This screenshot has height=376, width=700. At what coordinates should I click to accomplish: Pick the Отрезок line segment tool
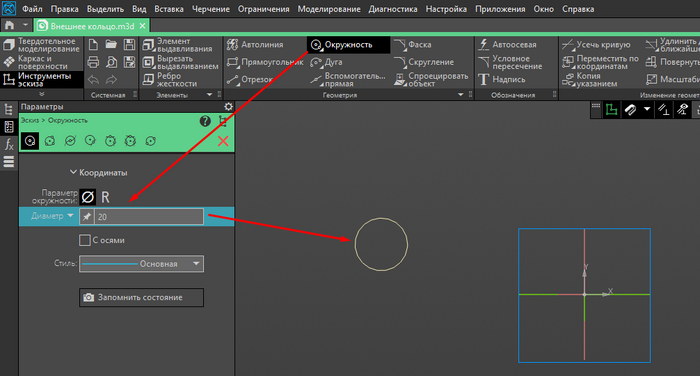point(250,79)
